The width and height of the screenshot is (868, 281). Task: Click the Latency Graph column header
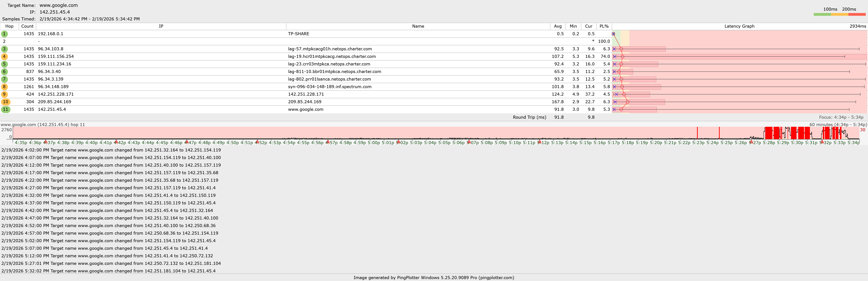pyautogui.click(x=739, y=26)
